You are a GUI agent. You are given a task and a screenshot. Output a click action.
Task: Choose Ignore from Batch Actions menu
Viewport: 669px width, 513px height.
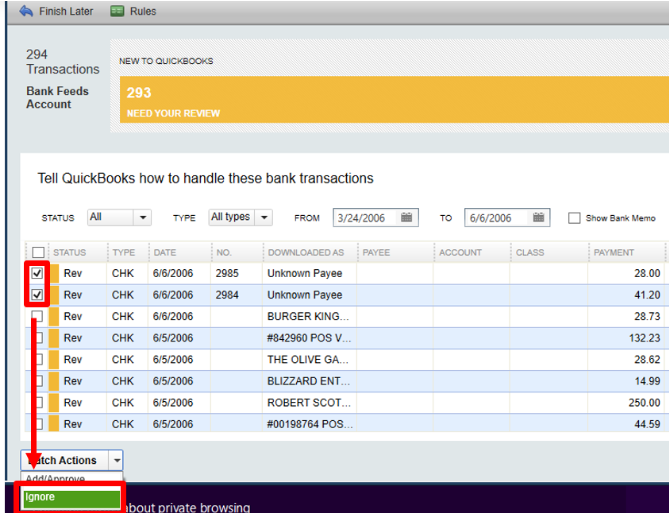pos(72,497)
